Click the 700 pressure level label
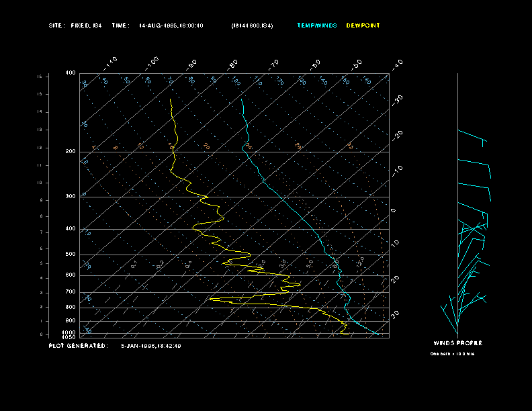This screenshot has width=532, height=411. click(71, 291)
